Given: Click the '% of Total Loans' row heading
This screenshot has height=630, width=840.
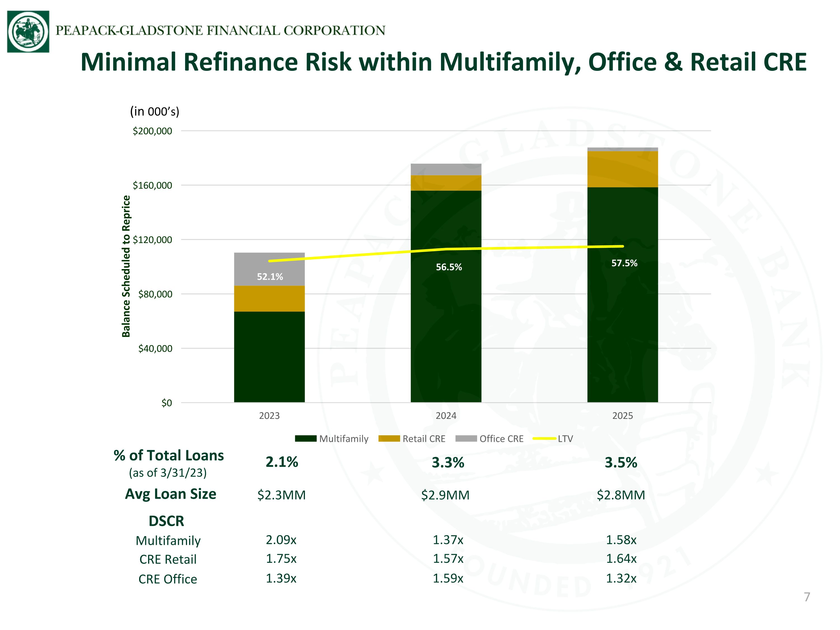Looking at the screenshot, I should coord(169,455).
